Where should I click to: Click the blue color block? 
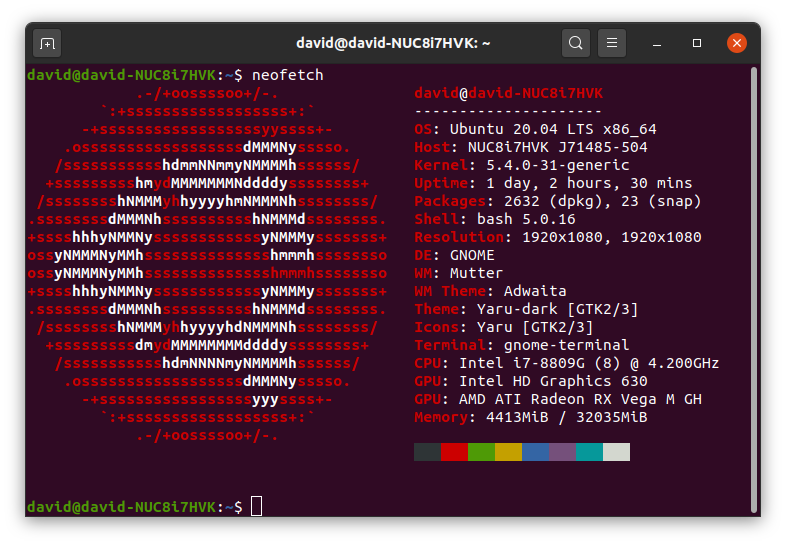[535, 452]
